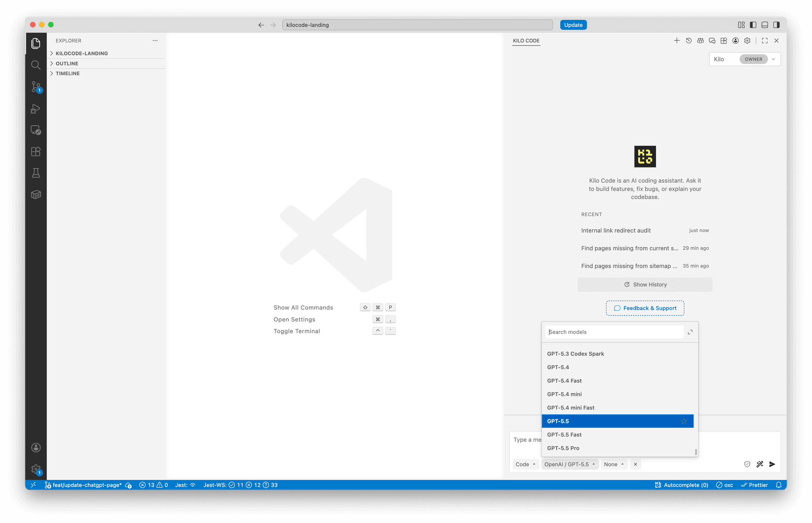812x523 pixels.
Task: Open the recent task from 29 min ago
Action: 645,248
